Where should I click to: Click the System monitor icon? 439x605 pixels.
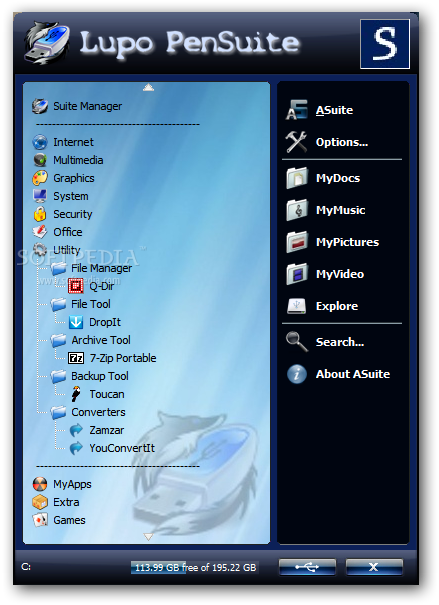(x=40, y=196)
